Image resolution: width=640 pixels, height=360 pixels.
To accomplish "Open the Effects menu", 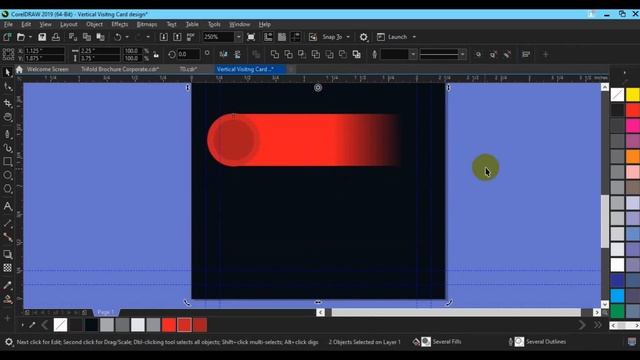I will click(x=120, y=24).
